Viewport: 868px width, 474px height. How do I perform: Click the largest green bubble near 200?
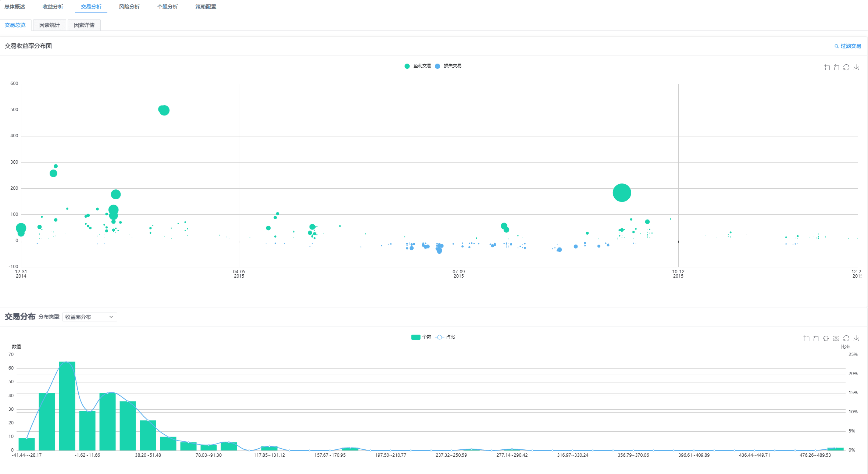(622, 193)
